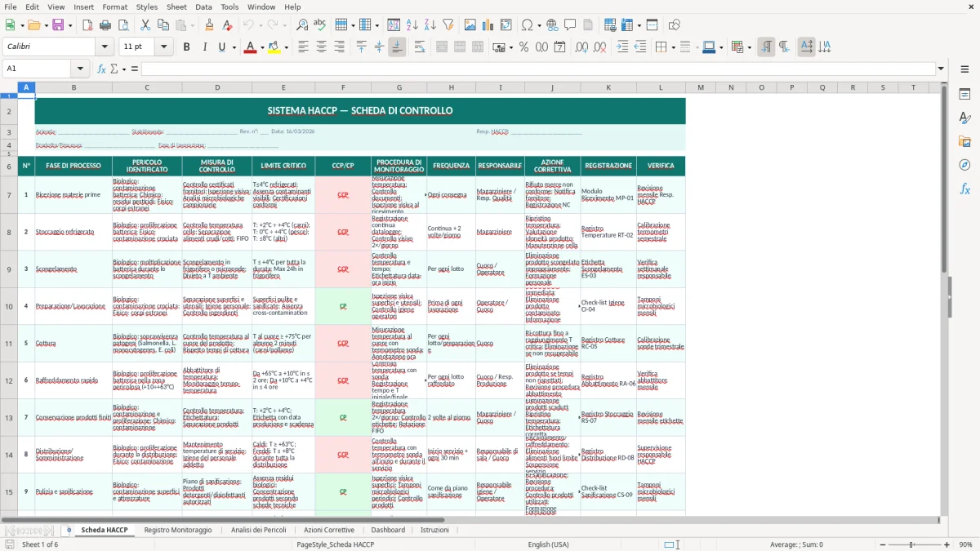Image resolution: width=980 pixels, height=551 pixels.
Task: Click row header 10
Action: 9,306
